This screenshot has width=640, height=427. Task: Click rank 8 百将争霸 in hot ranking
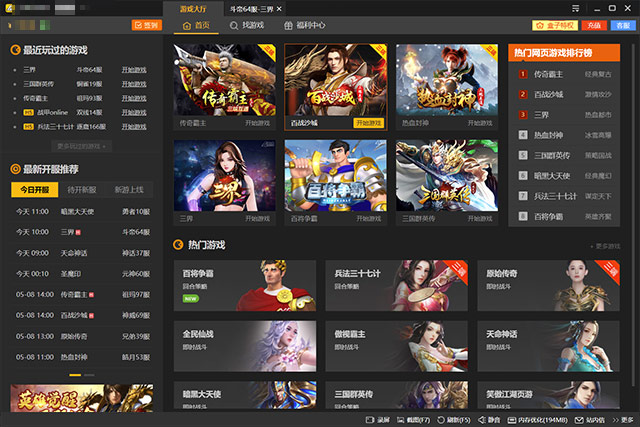pyautogui.click(x=564, y=217)
